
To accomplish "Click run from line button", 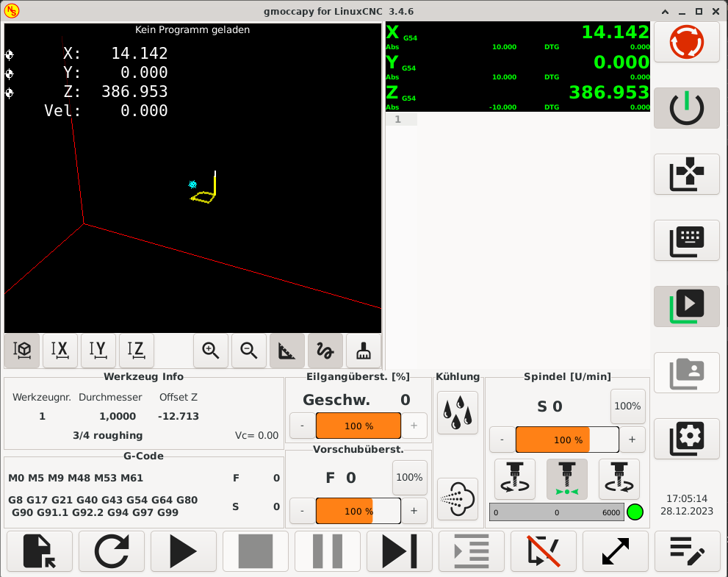I will click(x=471, y=551).
